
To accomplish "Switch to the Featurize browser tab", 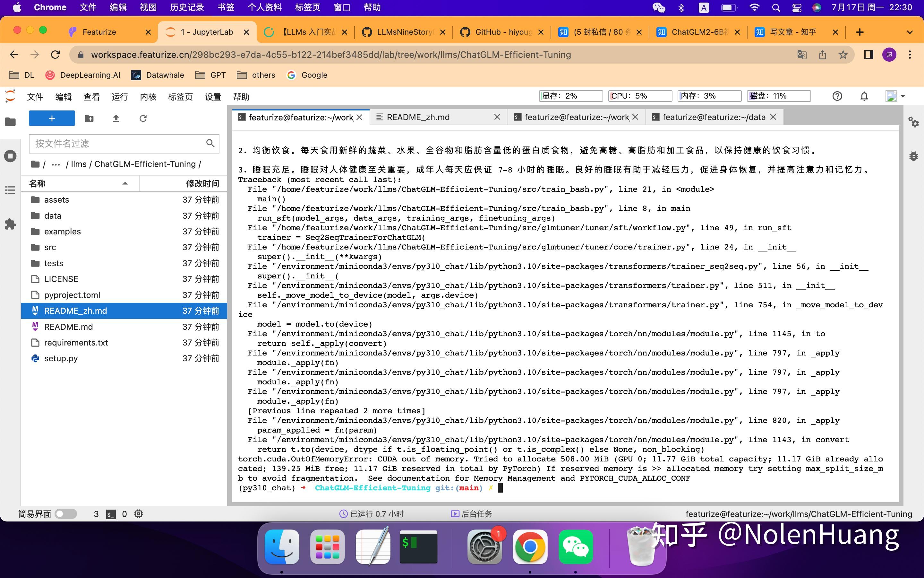I will point(109,32).
